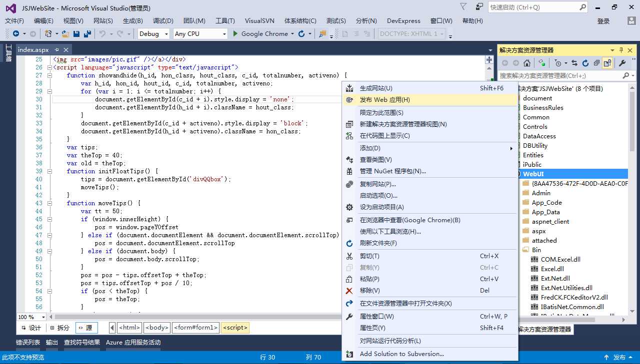Choose 管理 NuGet 程序包(N)... menu entry
The image size is (640, 364).
430,171
